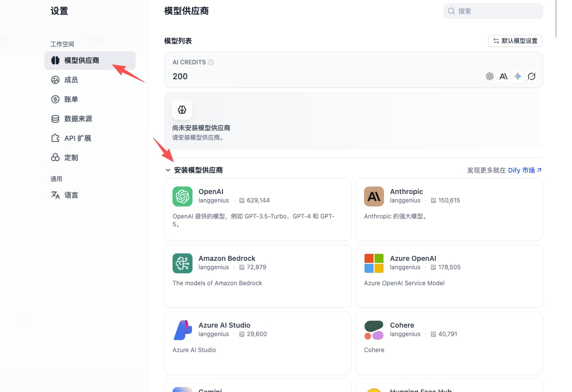Select the OpenAI provider card title
This screenshot has height=392, width=572.
[211, 192]
